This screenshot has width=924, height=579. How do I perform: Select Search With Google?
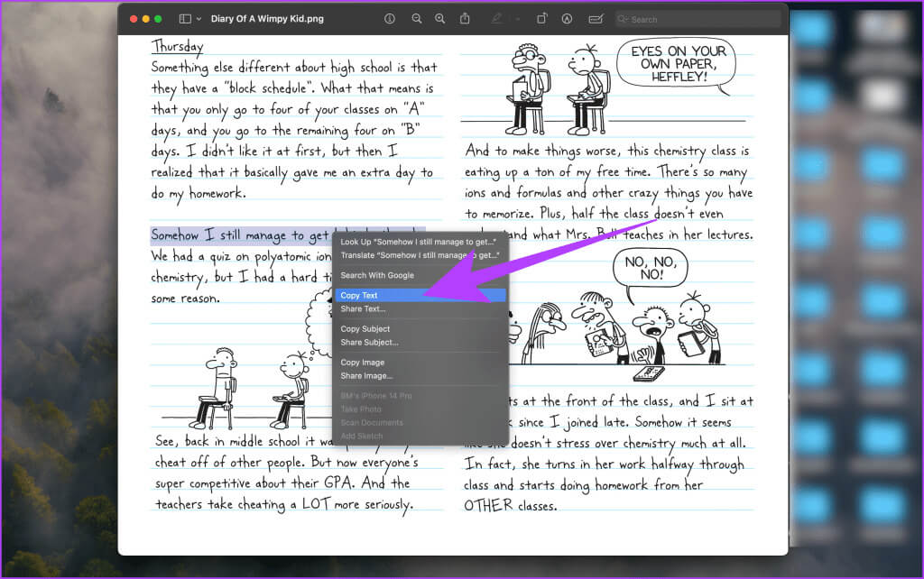(x=420, y=276)
